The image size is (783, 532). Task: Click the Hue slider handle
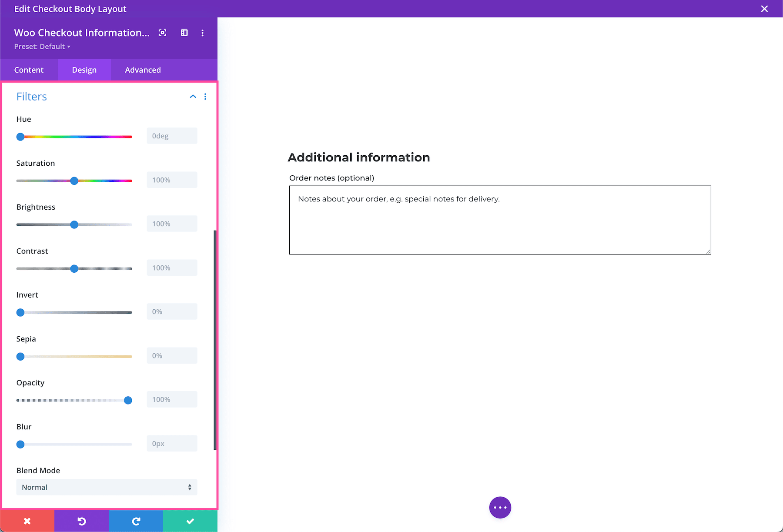tap(20, 137)
